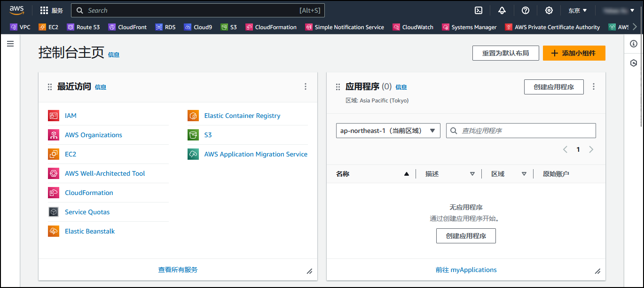Image resolution: width=644 pixels, height=288 pixels.
Task: Click the AWS logo home icon
Action: (x=16, y=10)
